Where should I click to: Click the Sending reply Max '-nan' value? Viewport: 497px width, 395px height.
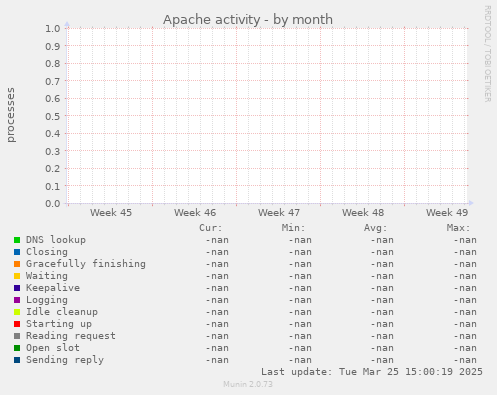pos(465,360)
